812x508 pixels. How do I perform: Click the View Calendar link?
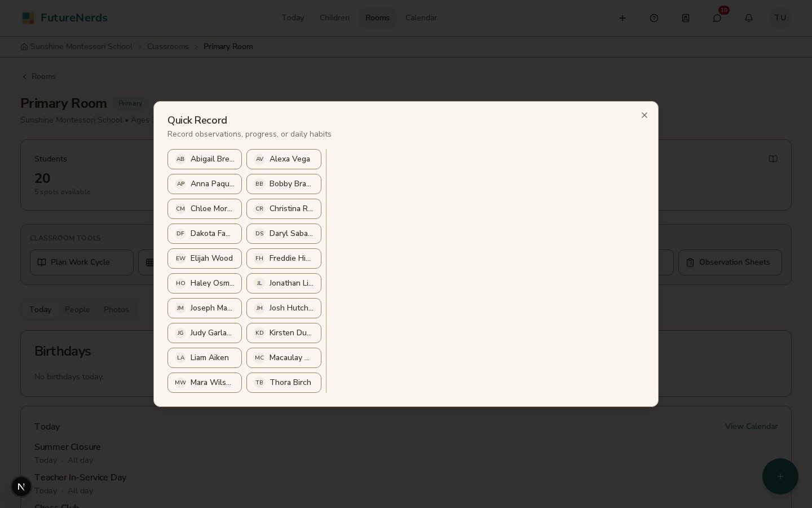(751, 427)
